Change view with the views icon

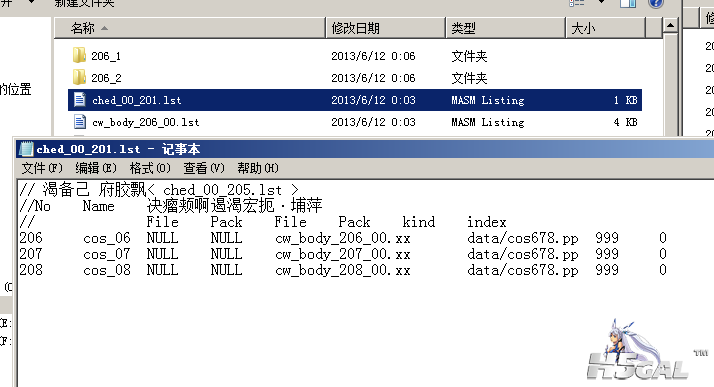tap(576, 3)
